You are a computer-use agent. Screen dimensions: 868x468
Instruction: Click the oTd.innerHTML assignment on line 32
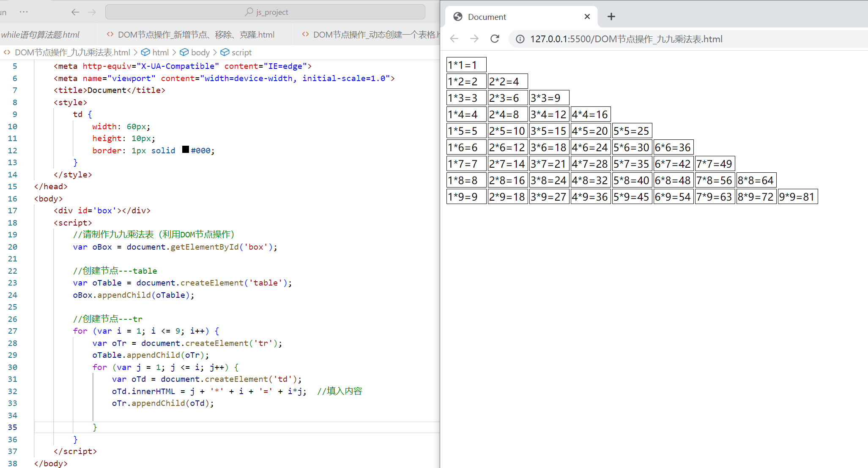tap(209, 391)
